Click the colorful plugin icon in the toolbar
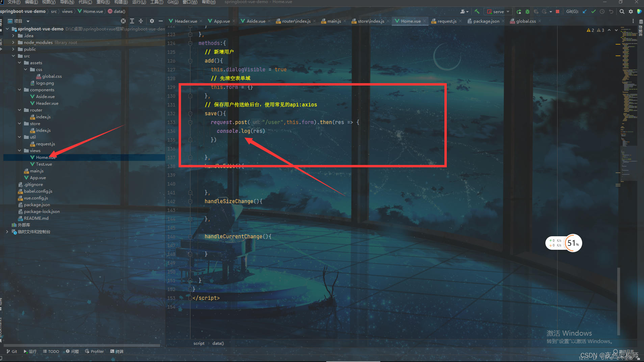The width and height of the screenshot is (644, 362). [x=639, y=11]
